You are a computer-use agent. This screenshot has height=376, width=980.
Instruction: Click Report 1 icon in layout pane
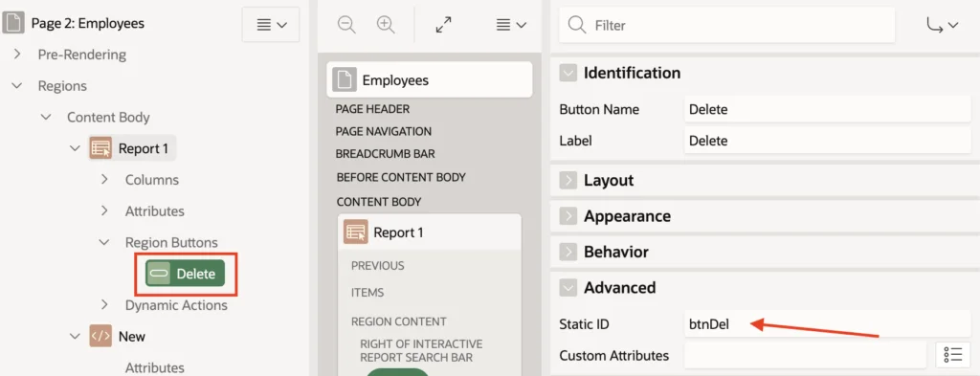pos(356,232)
